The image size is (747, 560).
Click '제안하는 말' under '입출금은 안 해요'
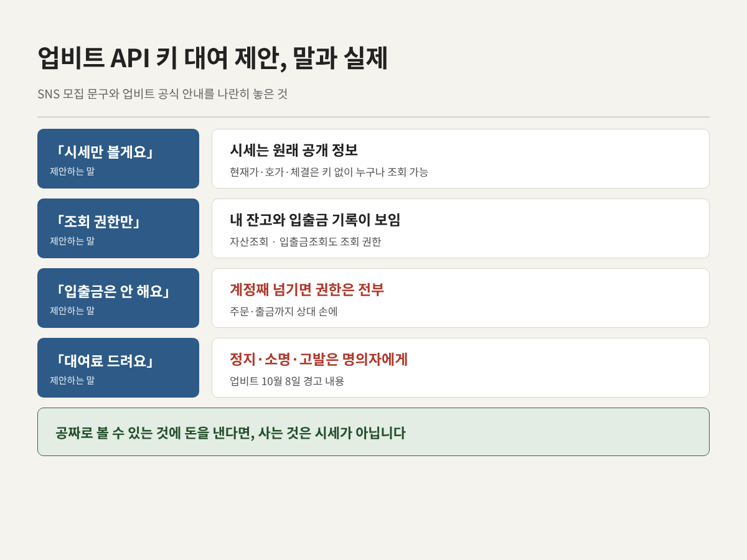pos(72,310)
